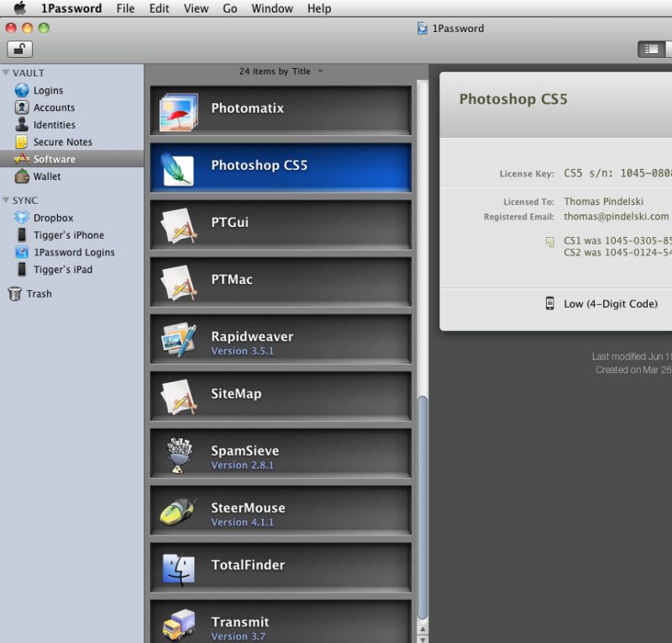Open the 1Password application menu
The image size is (672, 643).
(x=71, y=8)
